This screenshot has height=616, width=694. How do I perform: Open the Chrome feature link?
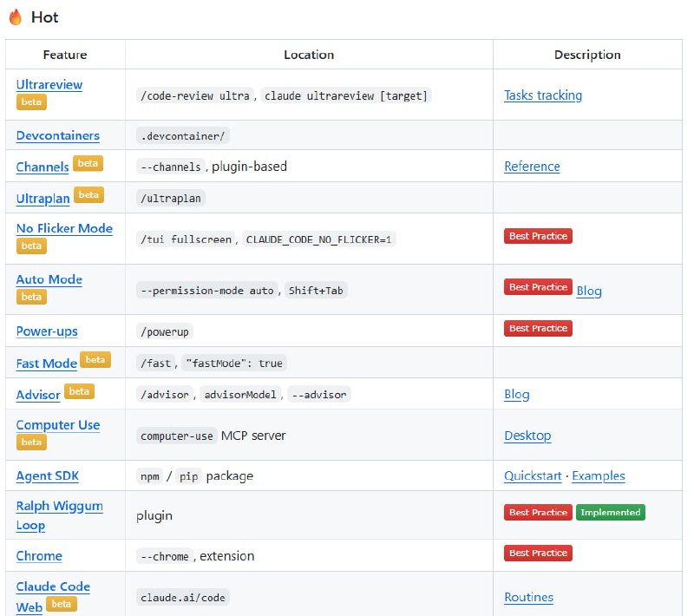pos(39,556)
